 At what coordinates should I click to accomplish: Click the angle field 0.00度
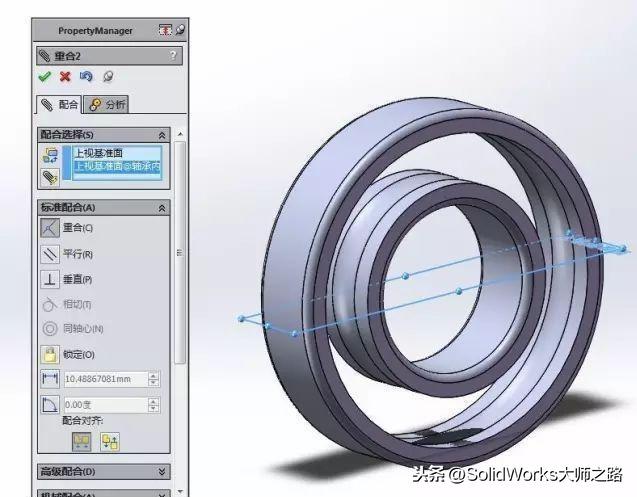tap(105, 405)
